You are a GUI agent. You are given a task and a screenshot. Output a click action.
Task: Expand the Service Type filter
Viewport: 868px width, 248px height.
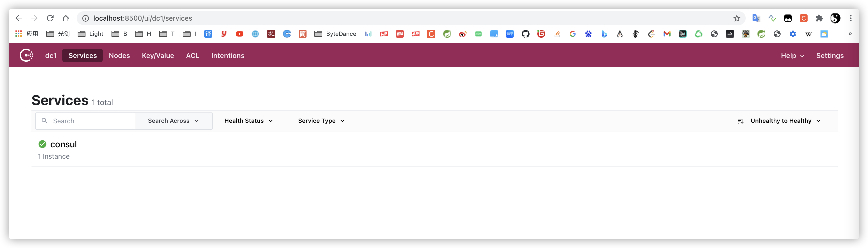point(321,121)
